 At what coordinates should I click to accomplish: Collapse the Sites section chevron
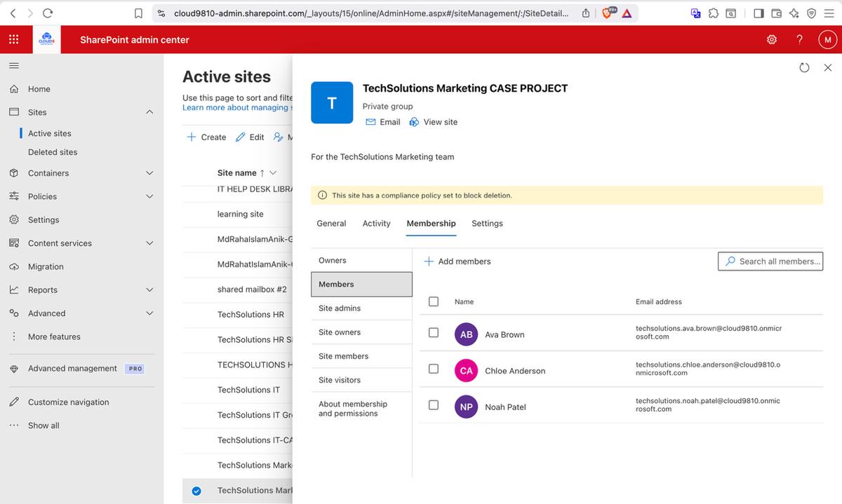pos(149,112)
